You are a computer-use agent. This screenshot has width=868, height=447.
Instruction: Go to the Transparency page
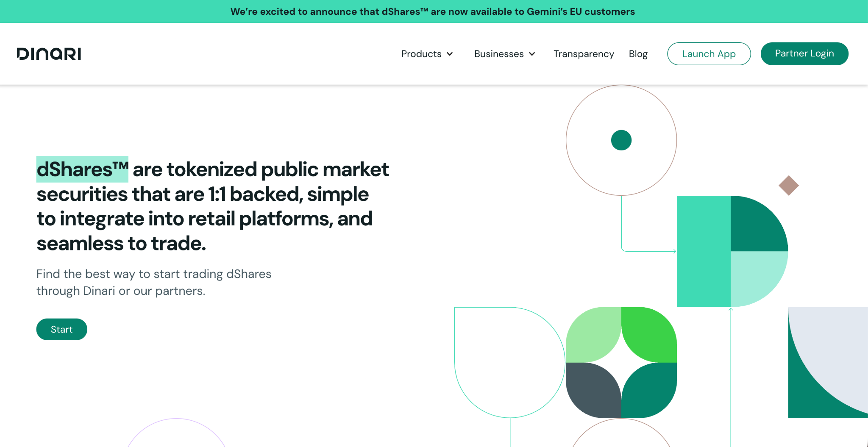pyautogui.click(x=584, y=54)
